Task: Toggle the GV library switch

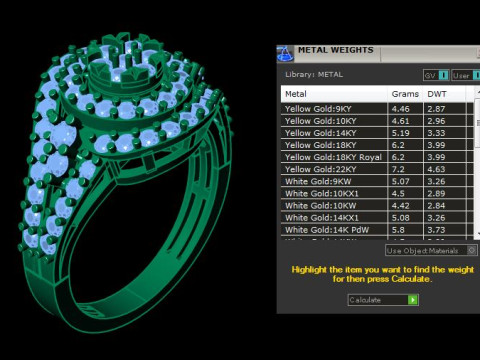Action: [x=436, y=75]
